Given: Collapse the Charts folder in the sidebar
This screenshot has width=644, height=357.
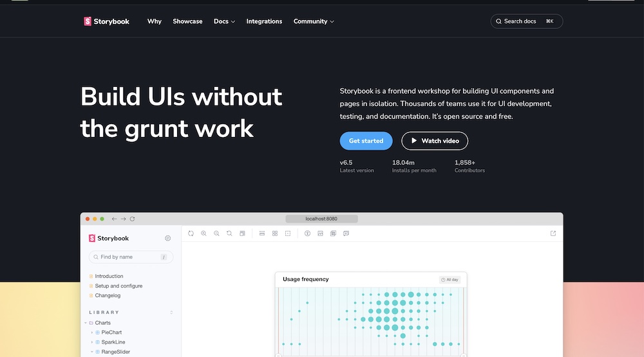Looking at the screenshot, I should click(86, 323).
